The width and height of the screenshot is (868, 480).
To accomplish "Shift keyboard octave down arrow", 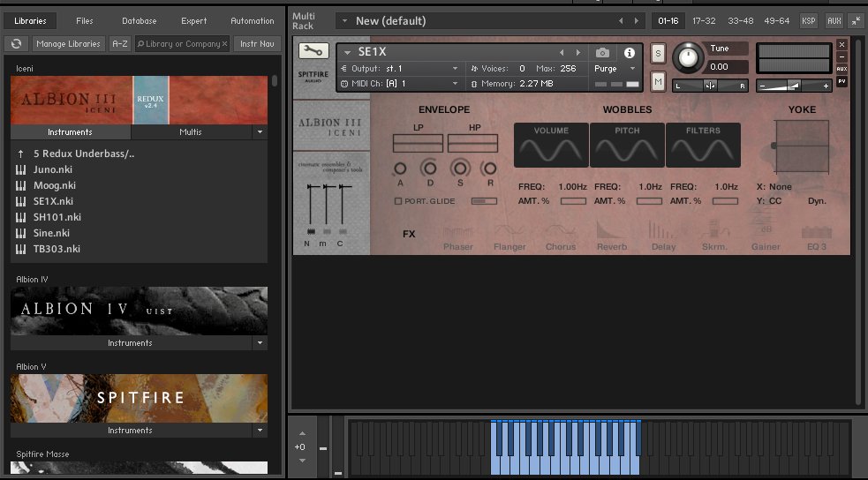I will click(302, 460).
